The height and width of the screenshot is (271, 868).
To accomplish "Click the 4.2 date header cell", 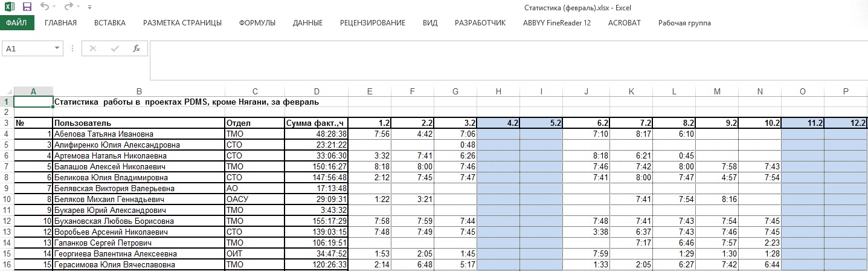I will (498, 123).
